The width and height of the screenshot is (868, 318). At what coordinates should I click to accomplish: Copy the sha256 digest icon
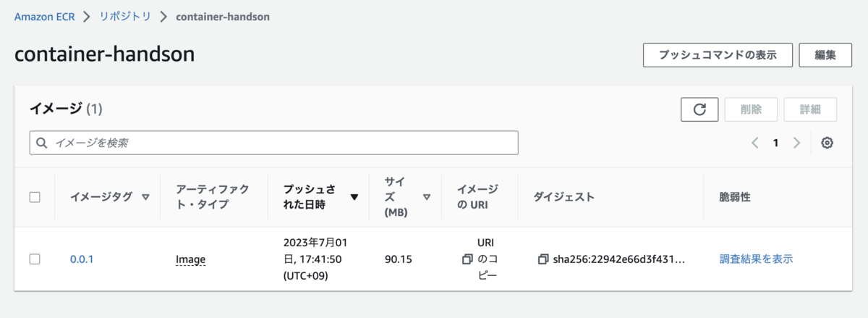[x=543, y=259]
